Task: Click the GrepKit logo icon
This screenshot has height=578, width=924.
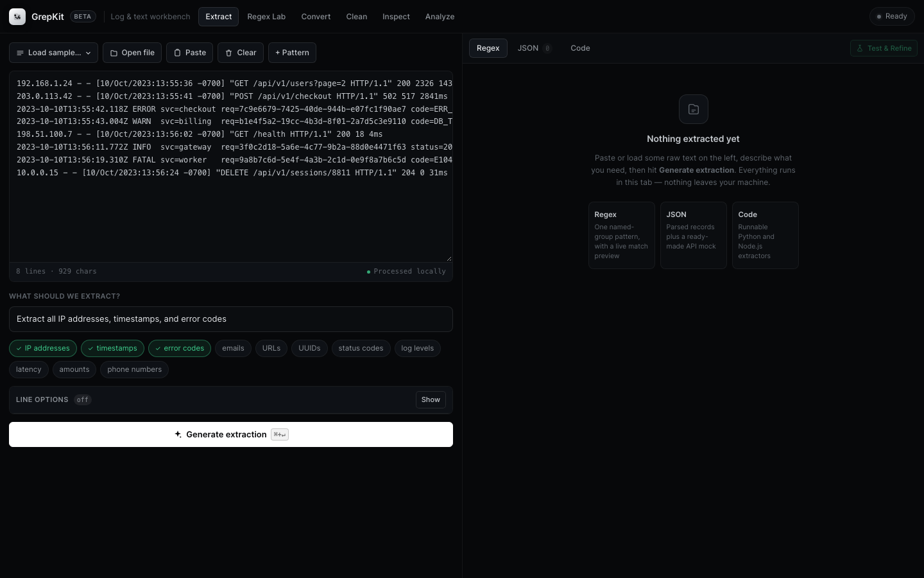Action: click(17, 17)
